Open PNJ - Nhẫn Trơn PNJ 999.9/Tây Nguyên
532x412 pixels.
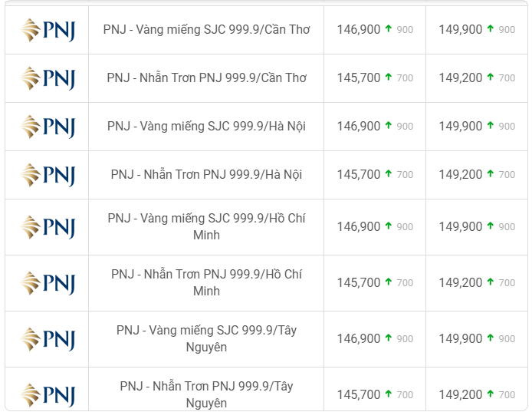pos(206,394)
